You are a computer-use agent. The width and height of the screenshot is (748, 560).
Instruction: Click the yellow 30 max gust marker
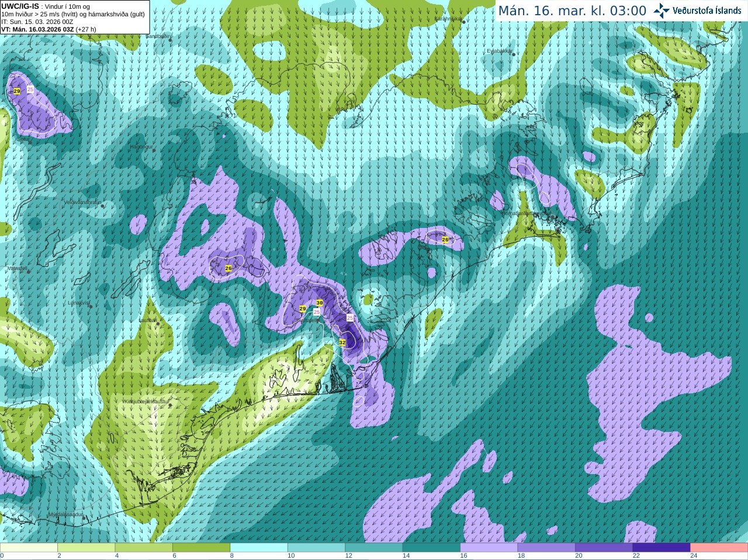click(x=320, y=303)
